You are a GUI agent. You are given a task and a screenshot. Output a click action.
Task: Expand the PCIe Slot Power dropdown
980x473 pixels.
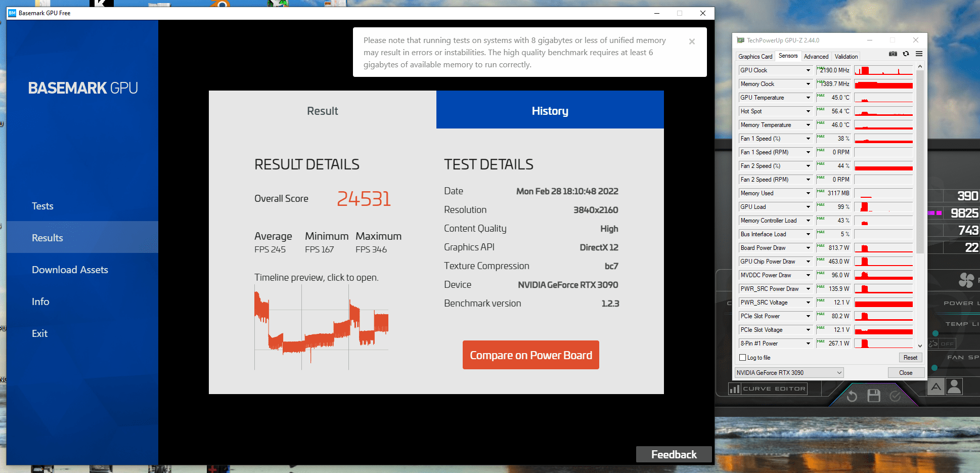click(808, 316)
